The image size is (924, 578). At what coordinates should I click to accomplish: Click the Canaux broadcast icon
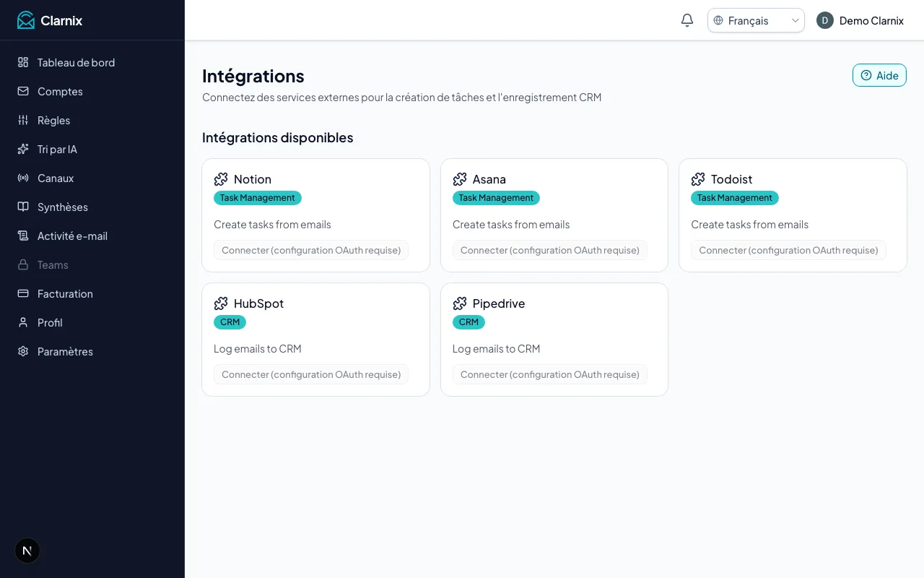point(23,178)
